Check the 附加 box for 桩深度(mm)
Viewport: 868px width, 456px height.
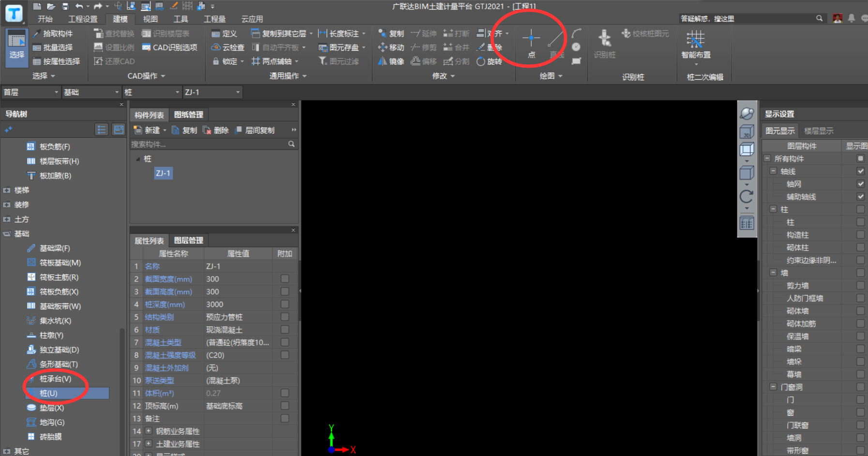[284, 304]
